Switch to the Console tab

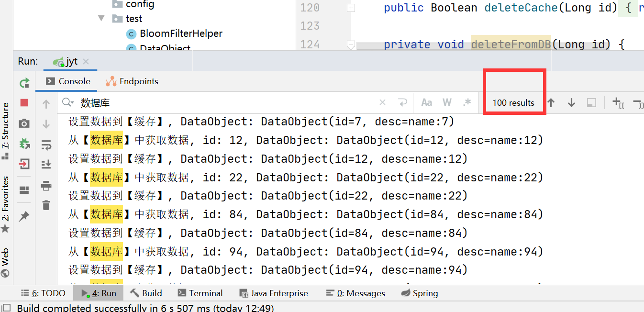click(68, 81)
